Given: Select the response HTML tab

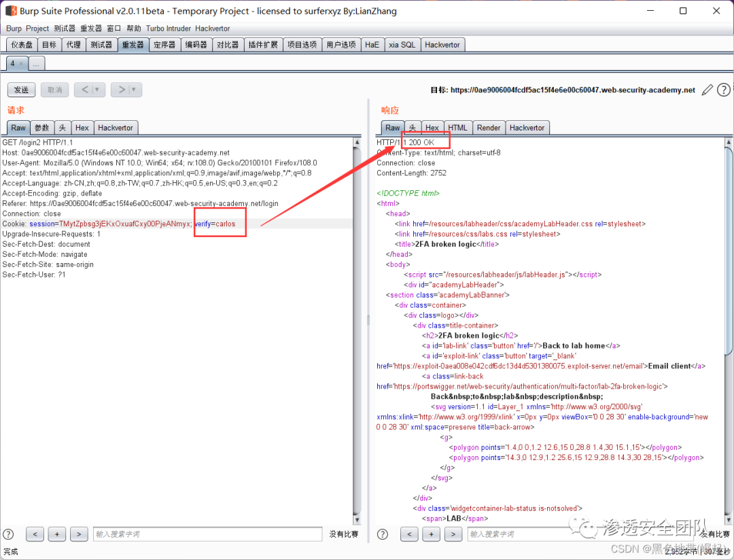Looking at the screenshot, I should pyautogui.click(x=458, y=128).
